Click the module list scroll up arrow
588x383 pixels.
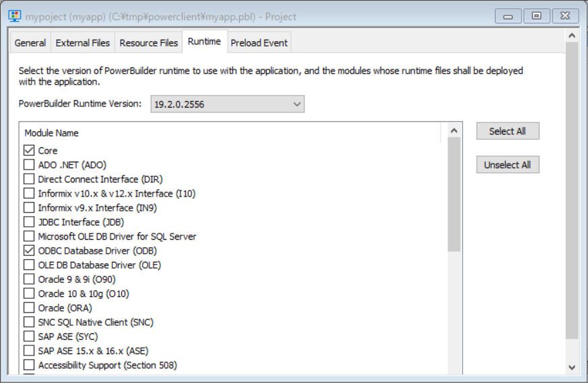click(x=455, y=131)
